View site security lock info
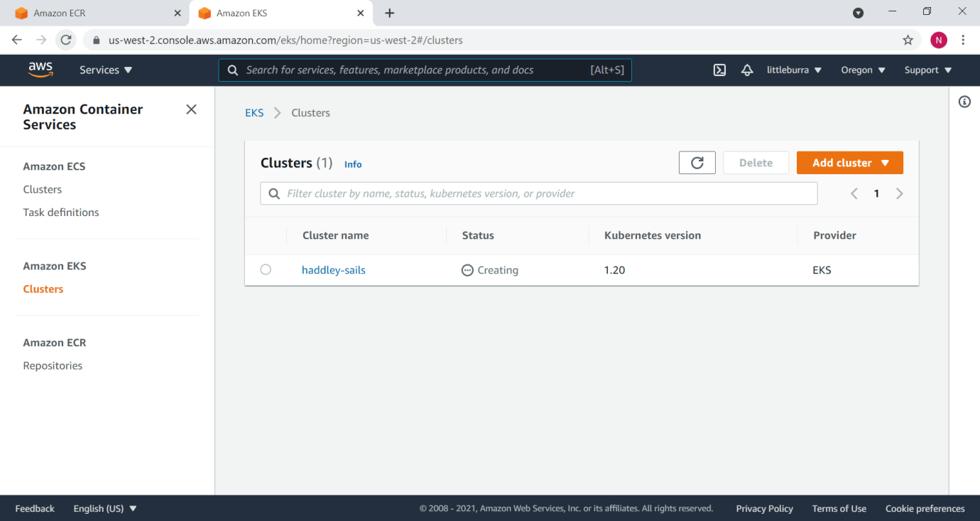 coord(97,41)
